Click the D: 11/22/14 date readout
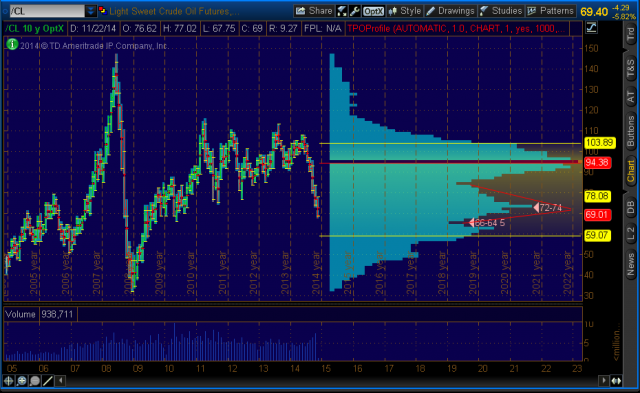The height and width of the screenshot is (393, 640). (93, 29)
